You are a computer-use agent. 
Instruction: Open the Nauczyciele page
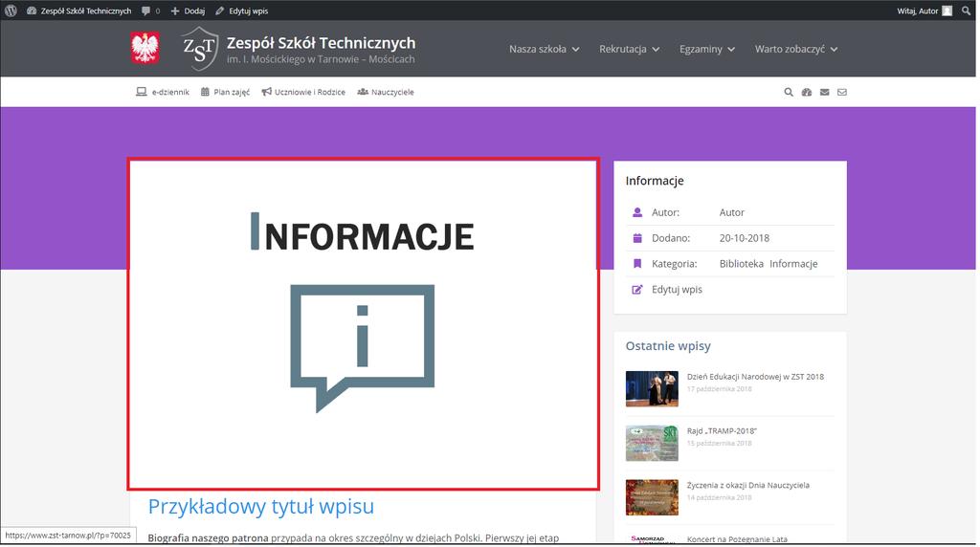(x=392, y=92)
